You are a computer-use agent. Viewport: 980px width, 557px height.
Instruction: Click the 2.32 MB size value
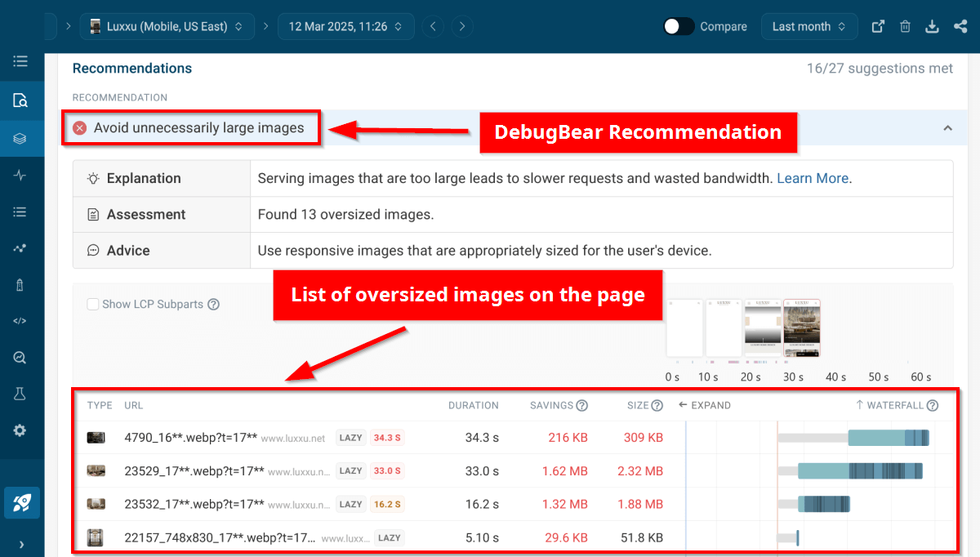click(x=639, y=471)
